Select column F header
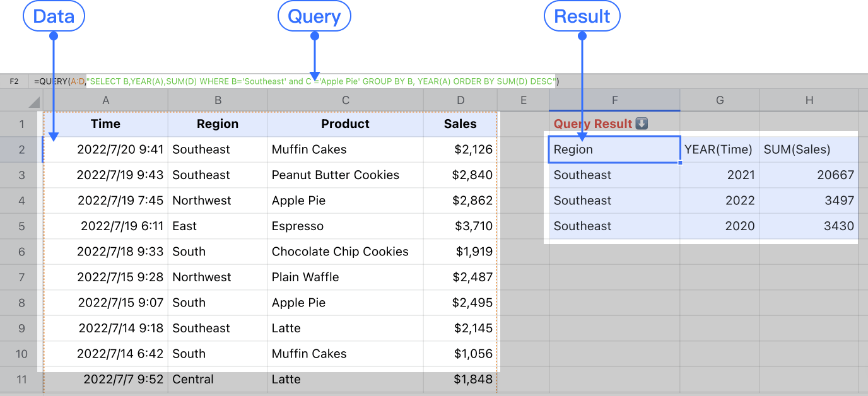The height and width of the screenshot is (396, 868). pos(614,100)
